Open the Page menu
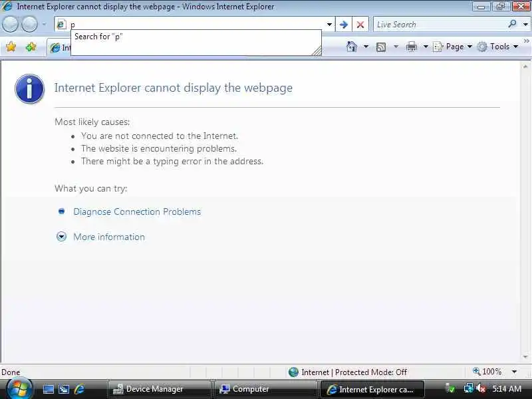 pyautogui.click(x=453, y=47)
